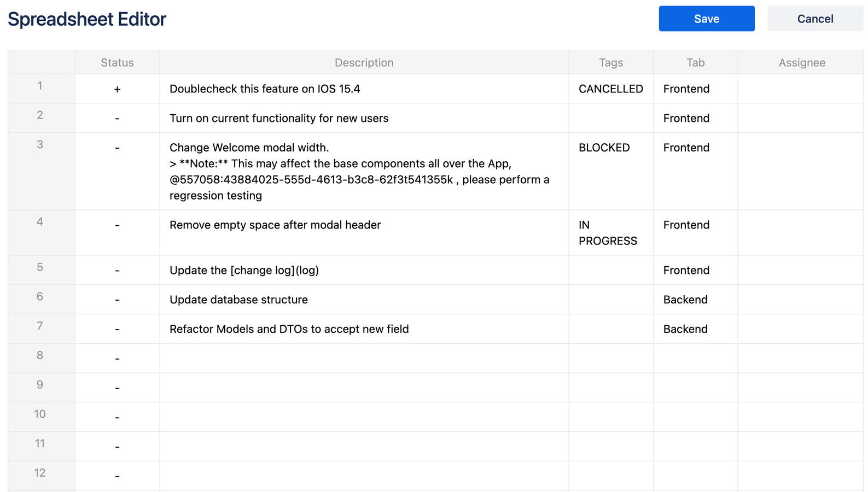Click the Frontend tab cell in row 3
Screen dimensions: 868x492
point(696,171)
